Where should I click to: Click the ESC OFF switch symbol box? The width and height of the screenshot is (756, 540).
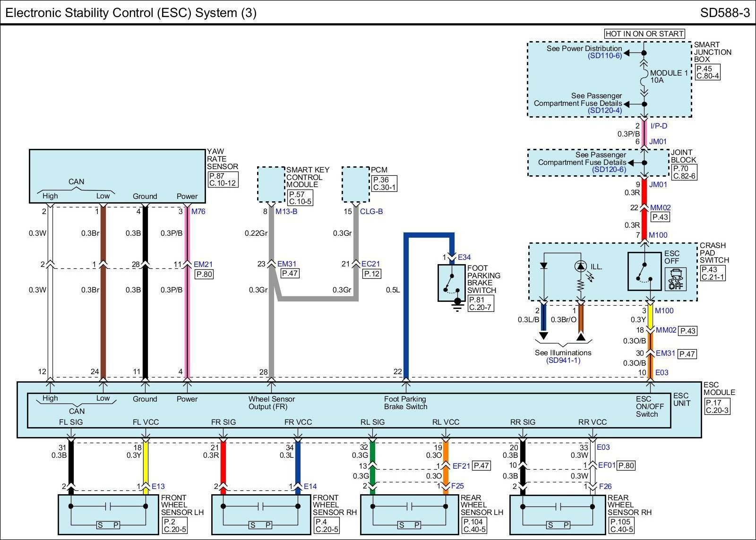coord(644,271)
